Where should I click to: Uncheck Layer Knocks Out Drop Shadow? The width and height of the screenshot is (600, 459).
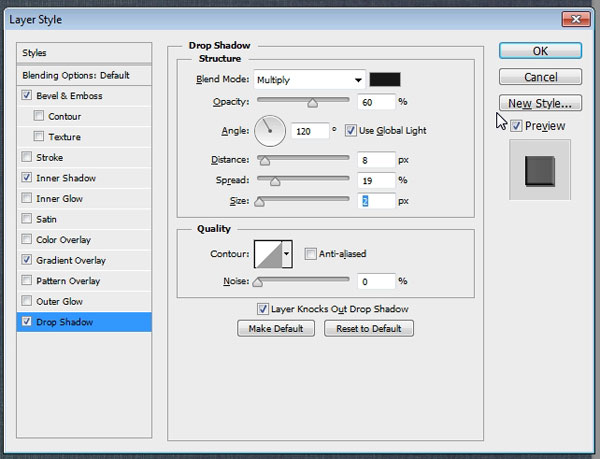pyautogui.click(x=263, y=309)
